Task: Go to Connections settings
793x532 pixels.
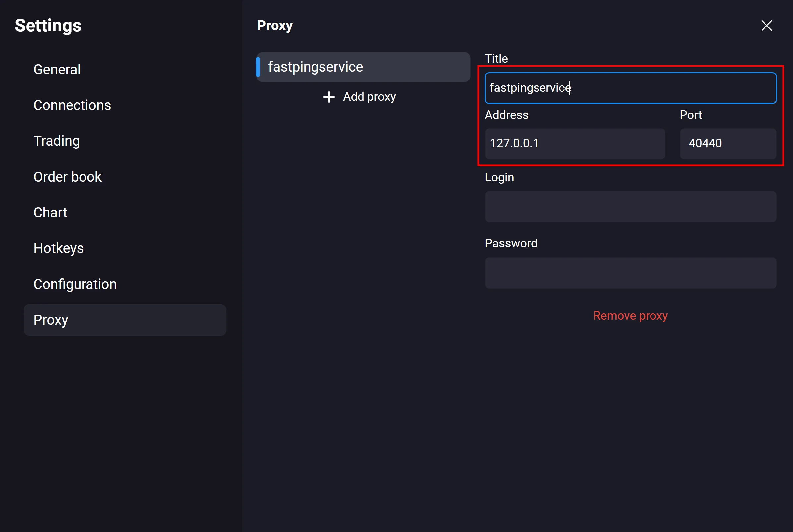Action: [x=72, y=105]
